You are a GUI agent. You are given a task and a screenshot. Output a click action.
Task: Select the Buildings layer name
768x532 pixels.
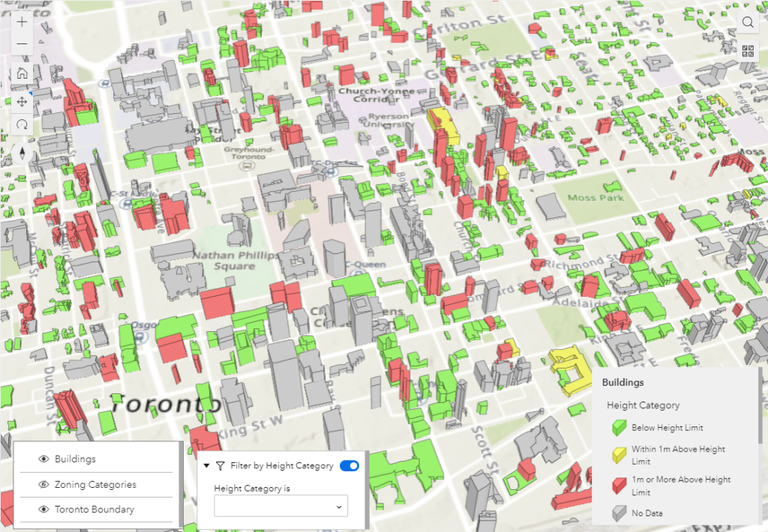tap(75, 459)
